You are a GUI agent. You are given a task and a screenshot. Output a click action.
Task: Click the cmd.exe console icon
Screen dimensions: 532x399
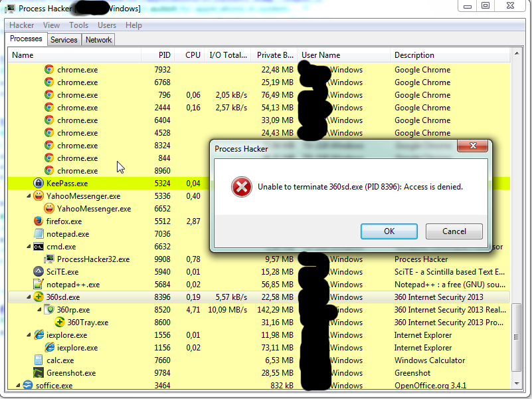(x=39, y=247)
